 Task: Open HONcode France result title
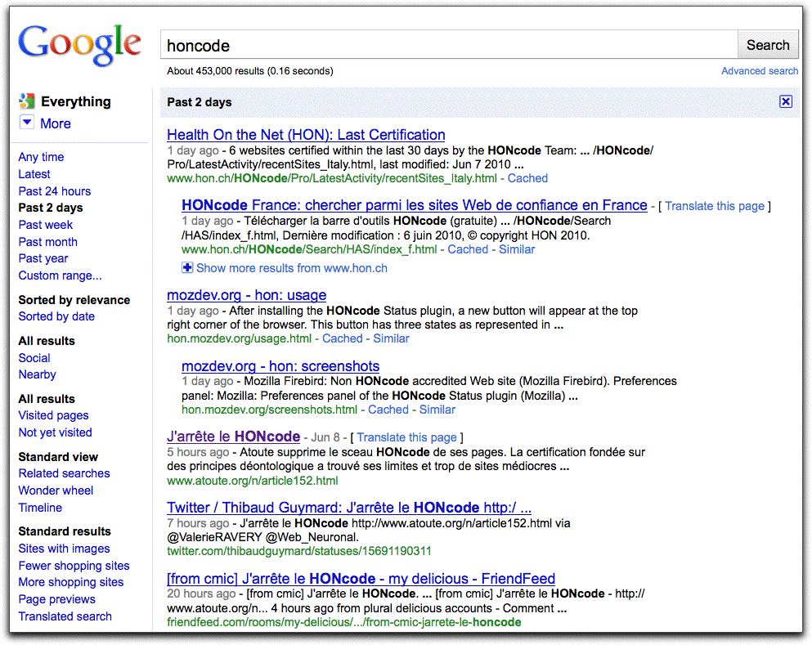[415, 205]
